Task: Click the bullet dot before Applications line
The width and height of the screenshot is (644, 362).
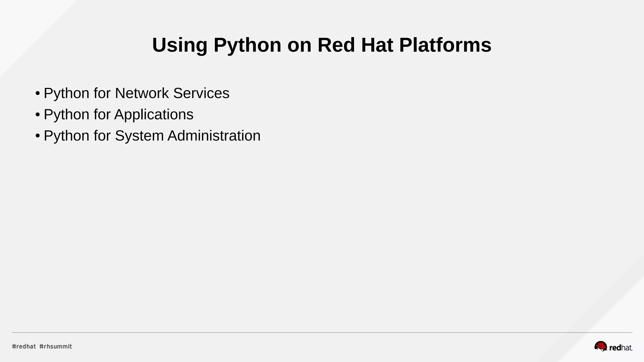Action: [37, 115]
